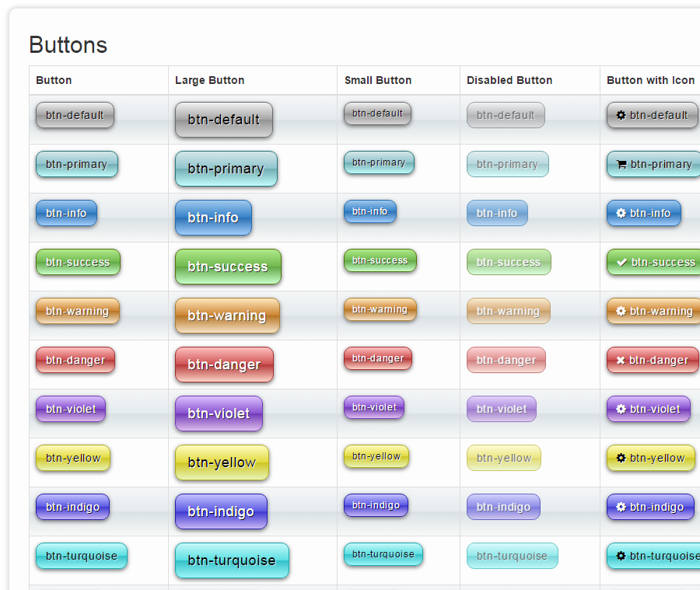Click the gear icon on the btn-default icon button
700x590 pixels.
[621, 115]
